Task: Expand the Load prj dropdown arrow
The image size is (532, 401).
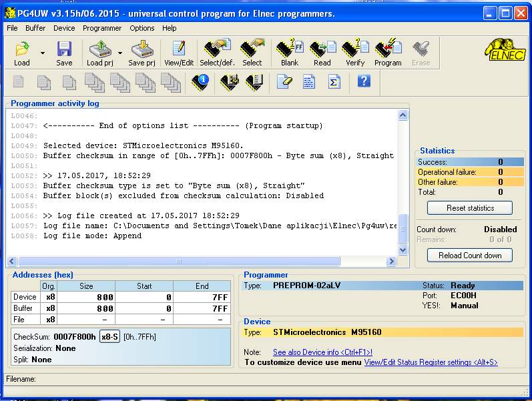Action: point(120,53)
